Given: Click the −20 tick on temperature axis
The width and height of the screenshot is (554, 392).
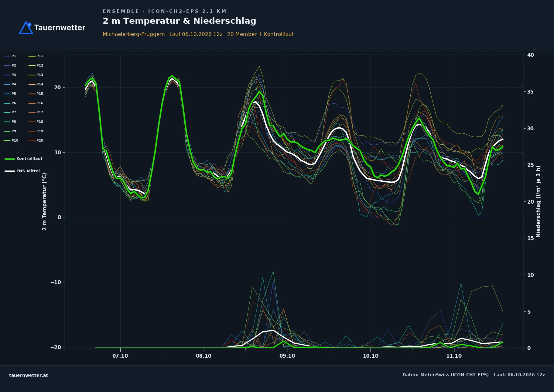Looking at the screenshot, I should click(56, 347).
